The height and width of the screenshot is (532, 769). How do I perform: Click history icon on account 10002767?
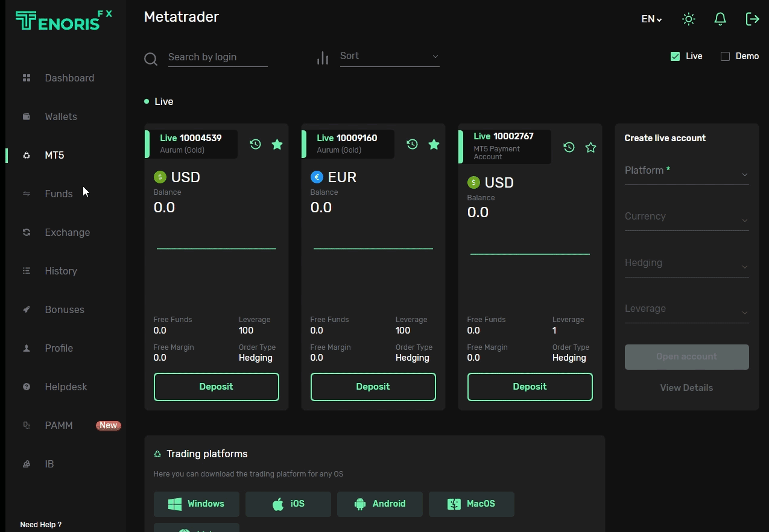coord(569,147)
